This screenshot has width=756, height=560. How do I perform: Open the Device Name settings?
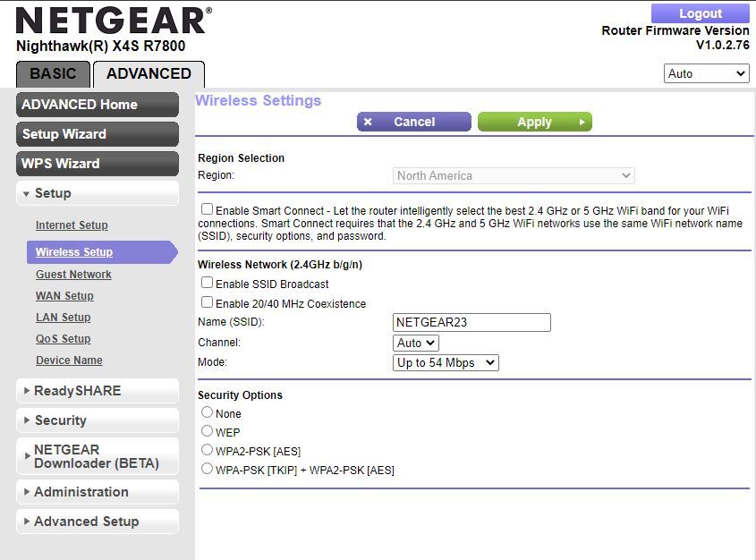click(69, 361)
